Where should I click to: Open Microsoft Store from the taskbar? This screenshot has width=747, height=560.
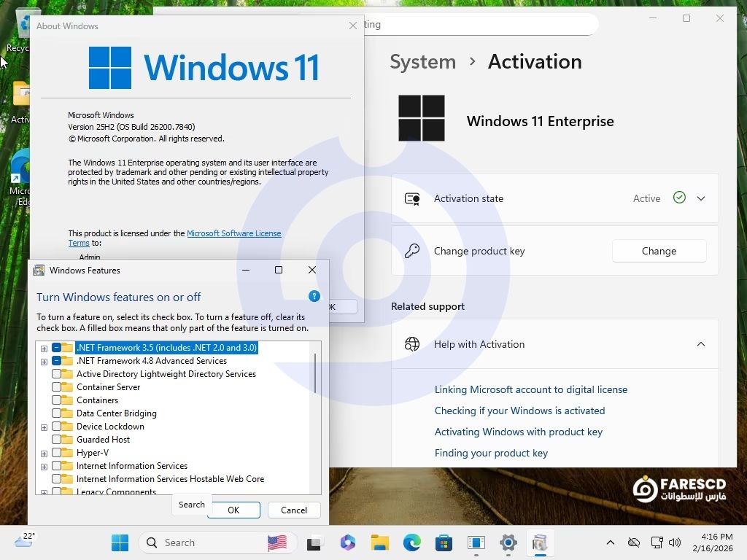click(444, 542)
